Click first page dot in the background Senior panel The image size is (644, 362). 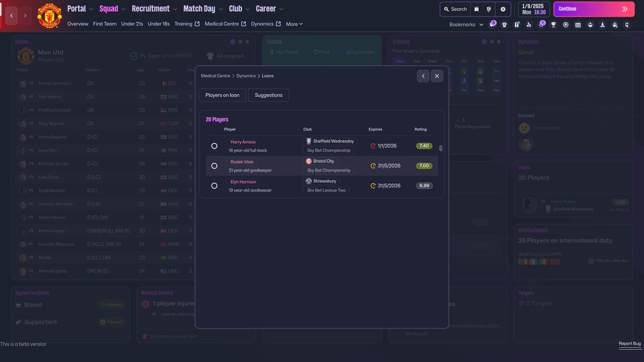coord(232,41)
